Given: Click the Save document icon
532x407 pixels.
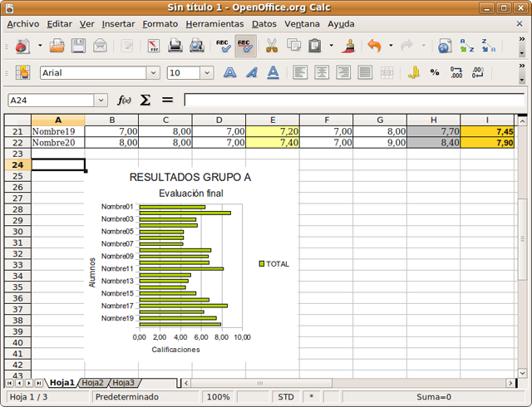Looking at the screenshot, I should pyautogui.click(x=78, y=46).
